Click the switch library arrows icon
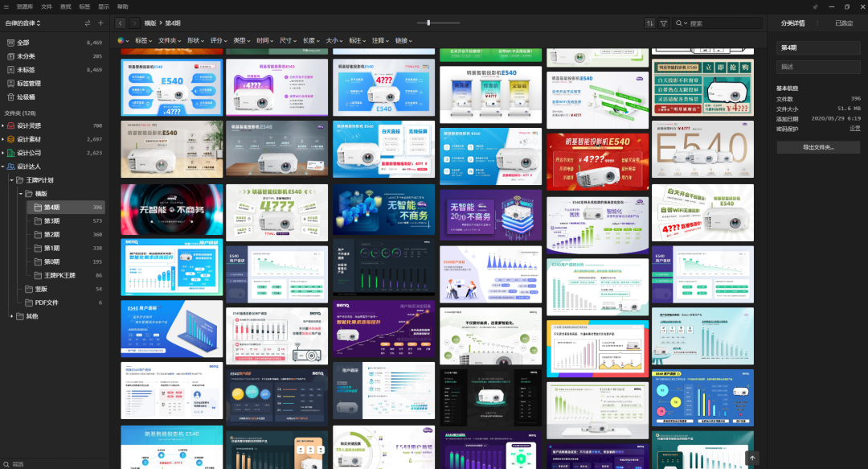The width and height of the screenshot is (868, 469). (x=88, y=23)
